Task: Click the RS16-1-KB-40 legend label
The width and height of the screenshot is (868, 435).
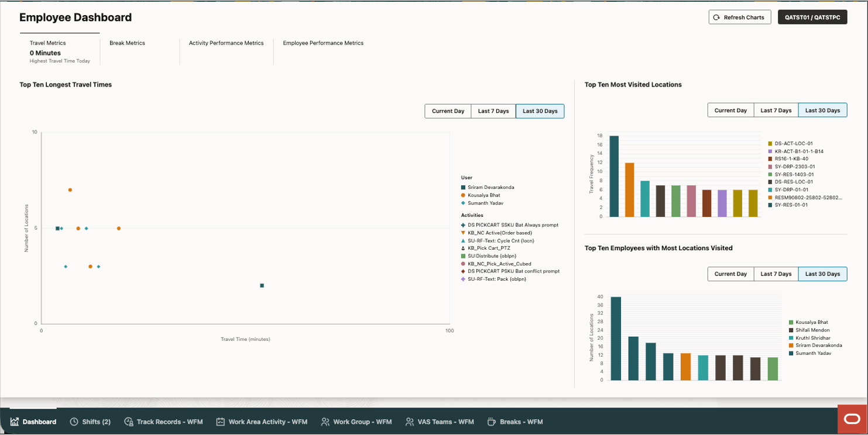Action: [791, 159]
